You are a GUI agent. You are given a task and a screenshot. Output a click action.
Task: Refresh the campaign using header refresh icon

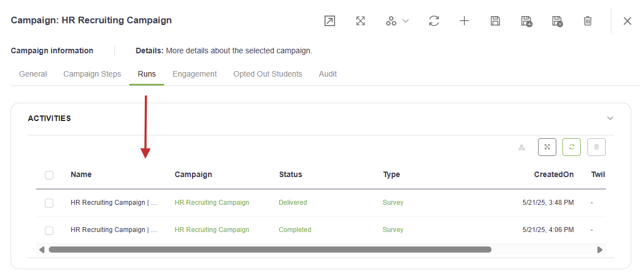coord(434,21)
